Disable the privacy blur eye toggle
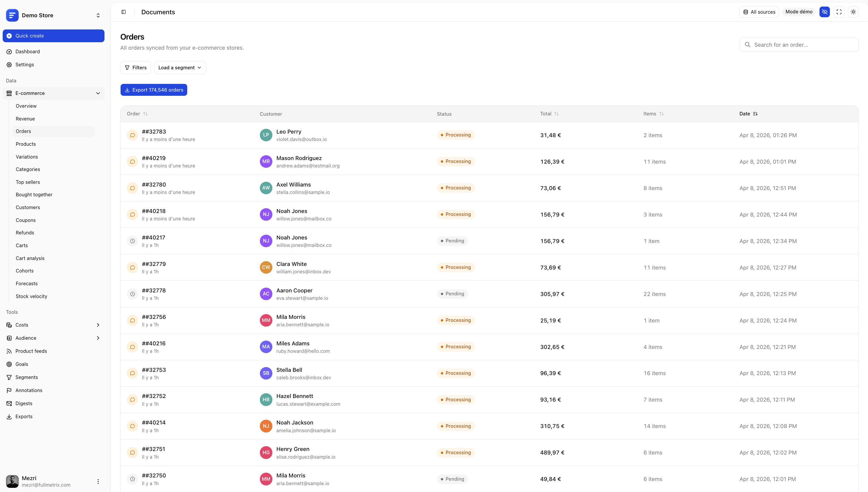The width and height of the screenshot is (868, 492). click(x=824, y=12)
